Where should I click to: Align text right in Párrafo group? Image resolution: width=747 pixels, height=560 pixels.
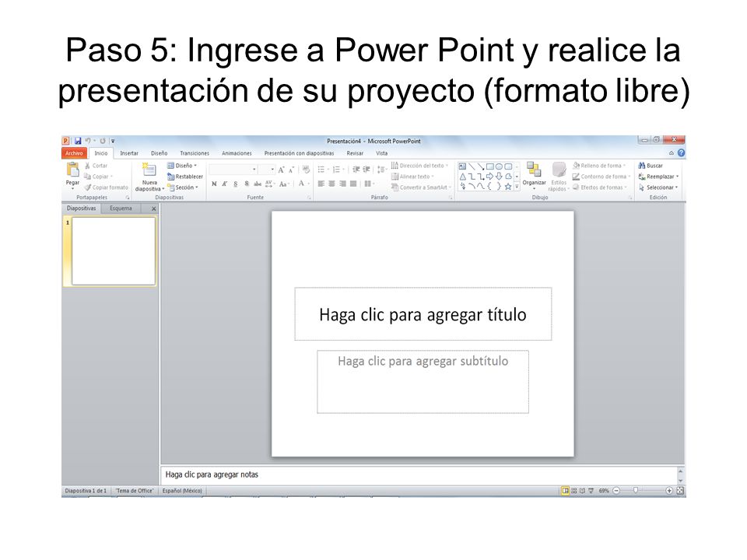tap(342, 184)
